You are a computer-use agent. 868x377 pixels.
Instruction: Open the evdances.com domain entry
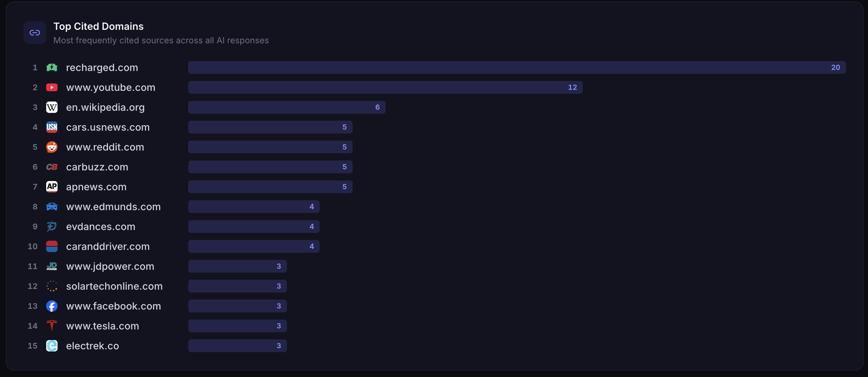[101, 226]
